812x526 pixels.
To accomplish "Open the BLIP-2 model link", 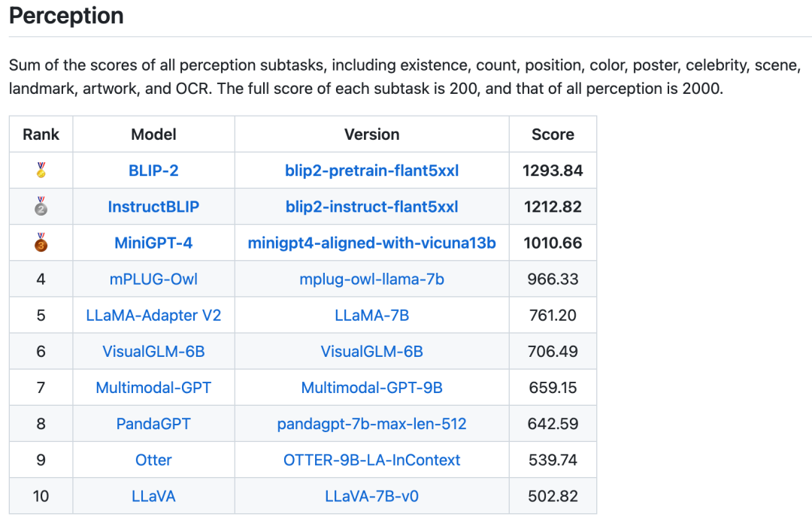I will click(x=153, y=171).
